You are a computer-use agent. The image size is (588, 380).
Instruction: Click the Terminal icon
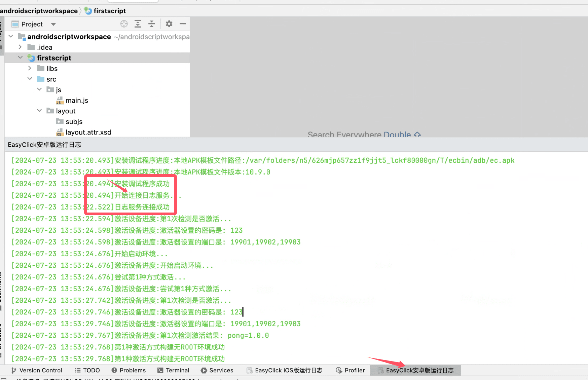(x=160, y=370)
